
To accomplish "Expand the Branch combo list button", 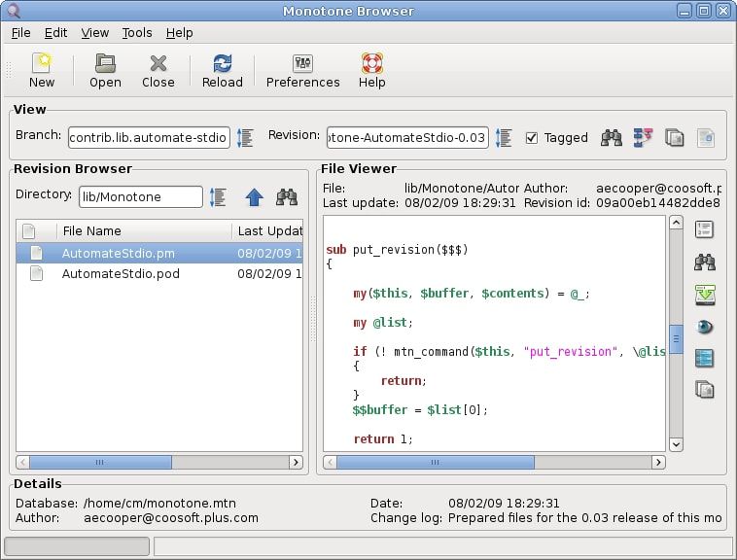I will (245, 138).
